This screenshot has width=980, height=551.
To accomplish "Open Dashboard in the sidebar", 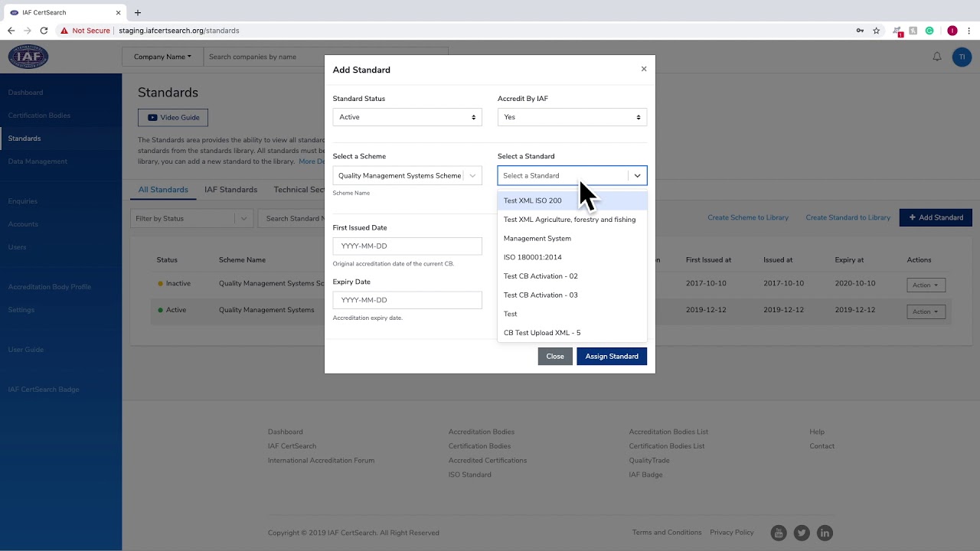I will (25, 93).
